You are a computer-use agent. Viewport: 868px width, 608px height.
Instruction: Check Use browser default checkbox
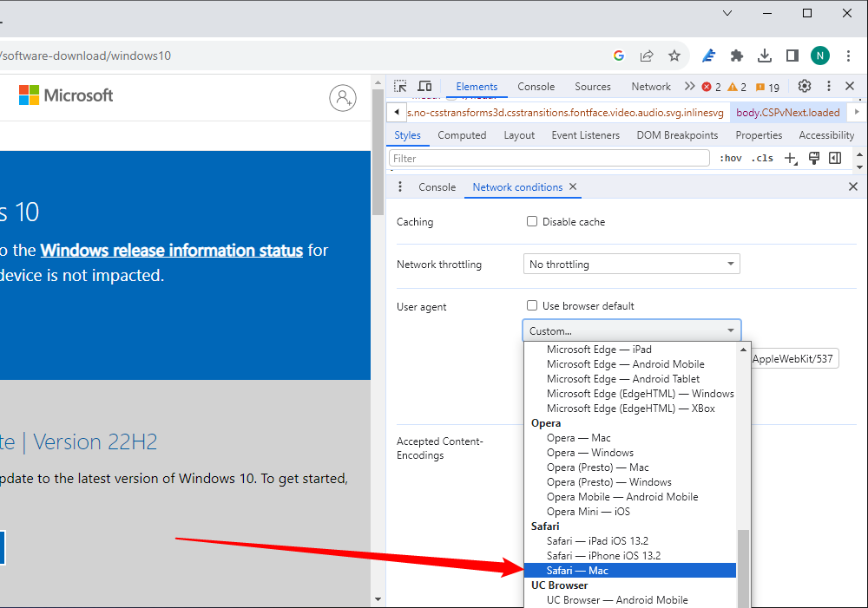point(532,305)
